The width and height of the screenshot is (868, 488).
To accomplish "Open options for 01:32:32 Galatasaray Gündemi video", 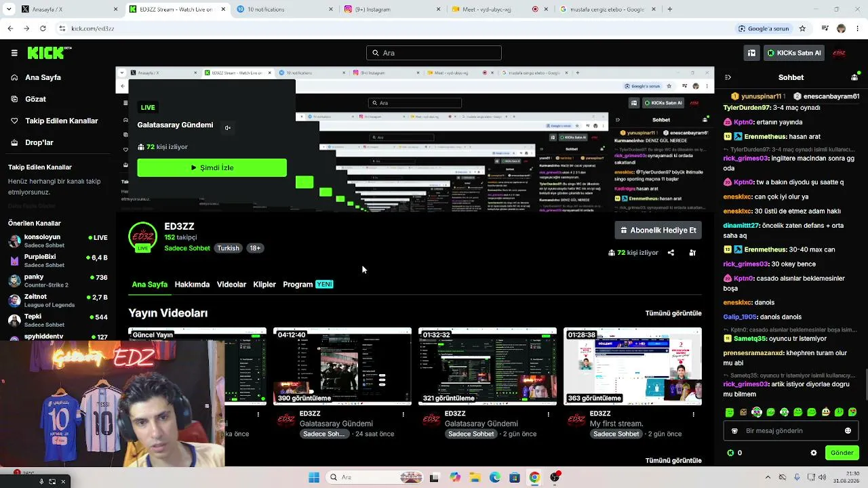I will coord(548,414).
